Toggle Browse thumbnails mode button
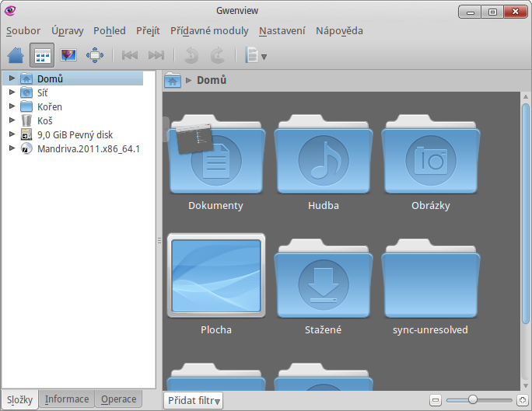This screenshot has height=411, width=532. click(42, 55)
